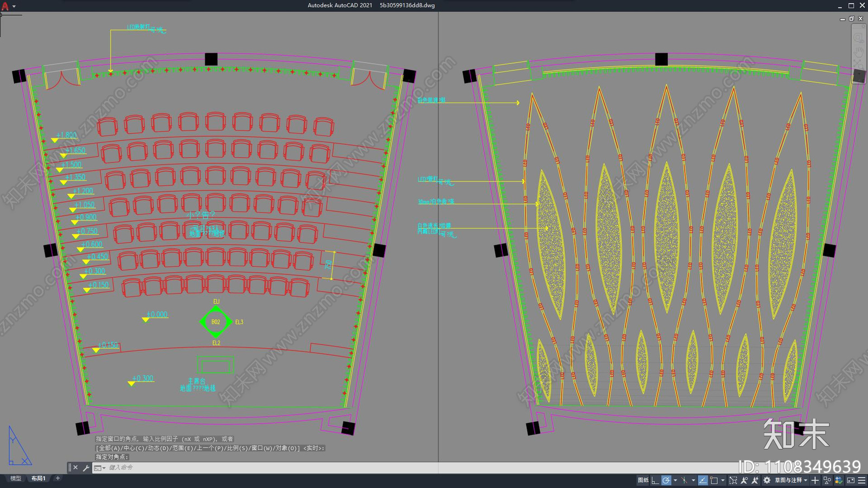
Task: Open object snap tracking settings dropdown
Action: (693, 480)
